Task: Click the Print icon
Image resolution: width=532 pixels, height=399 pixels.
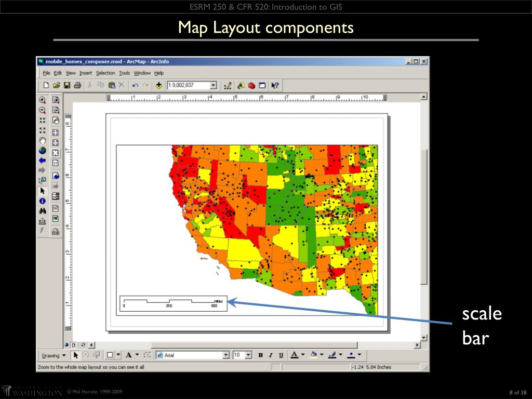Action: click(77, 85)
